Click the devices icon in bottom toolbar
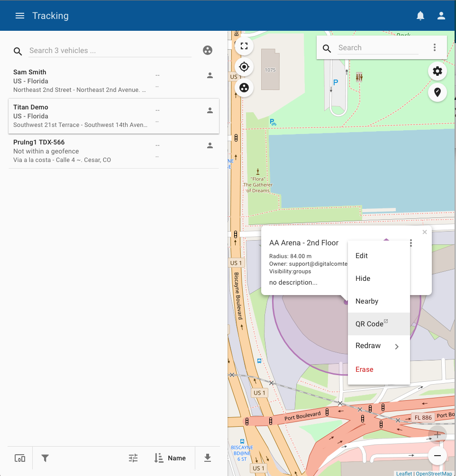 20,458
